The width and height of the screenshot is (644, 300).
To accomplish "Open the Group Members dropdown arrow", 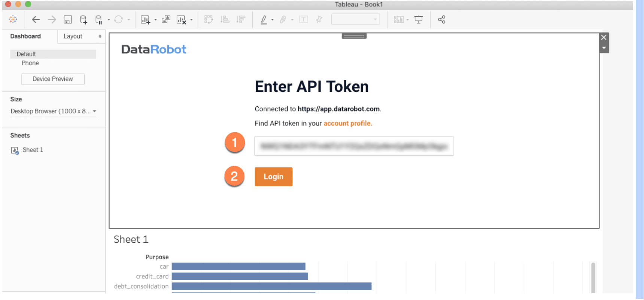I will pos(292,20).
